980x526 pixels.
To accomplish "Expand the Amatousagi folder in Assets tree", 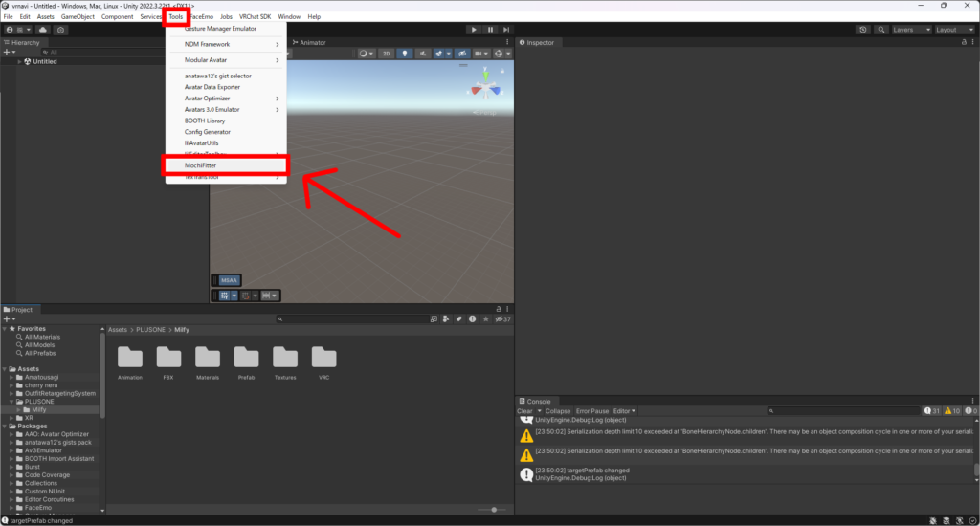I will [x=11, y=378].
